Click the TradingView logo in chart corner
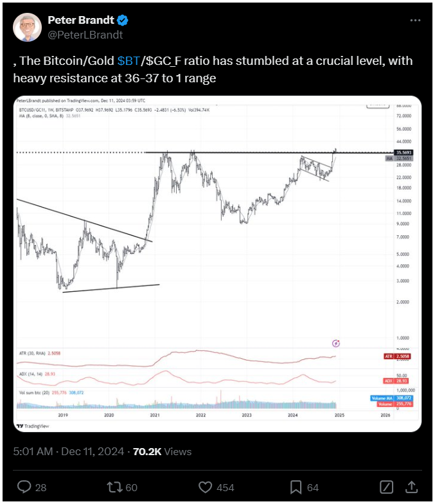The width and height of the screenshot is (435, 504). (33, 426)
